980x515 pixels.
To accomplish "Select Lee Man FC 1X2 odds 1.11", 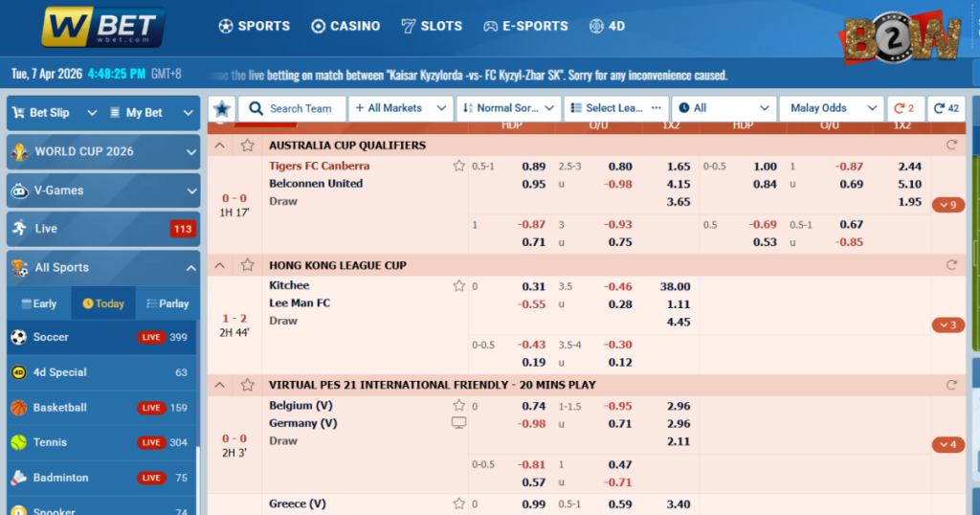I will click(679, 304).
